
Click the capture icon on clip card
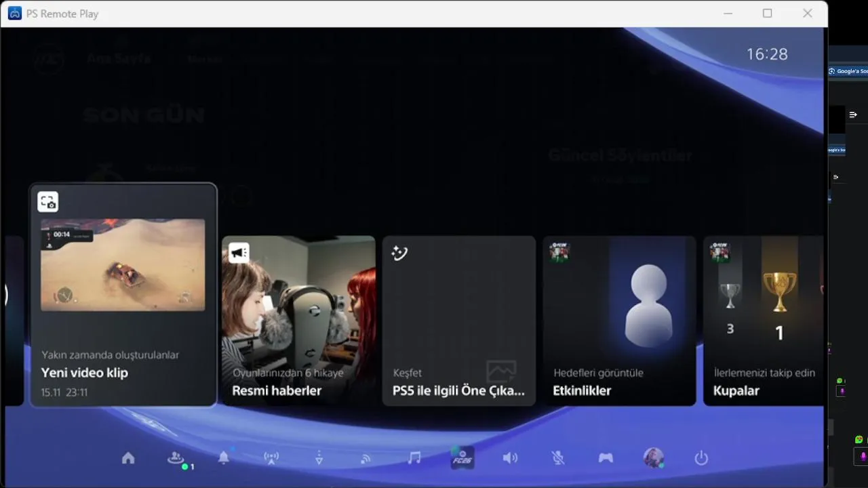tap(47, 202)
